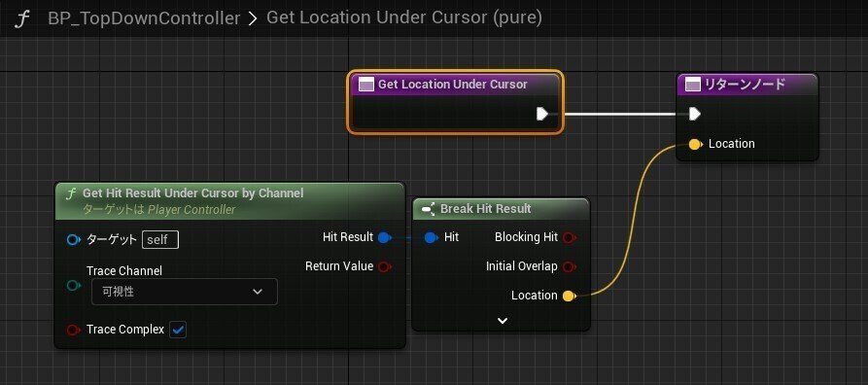Click the BP_TopDownController breadcrumb

tap(144, 17)
